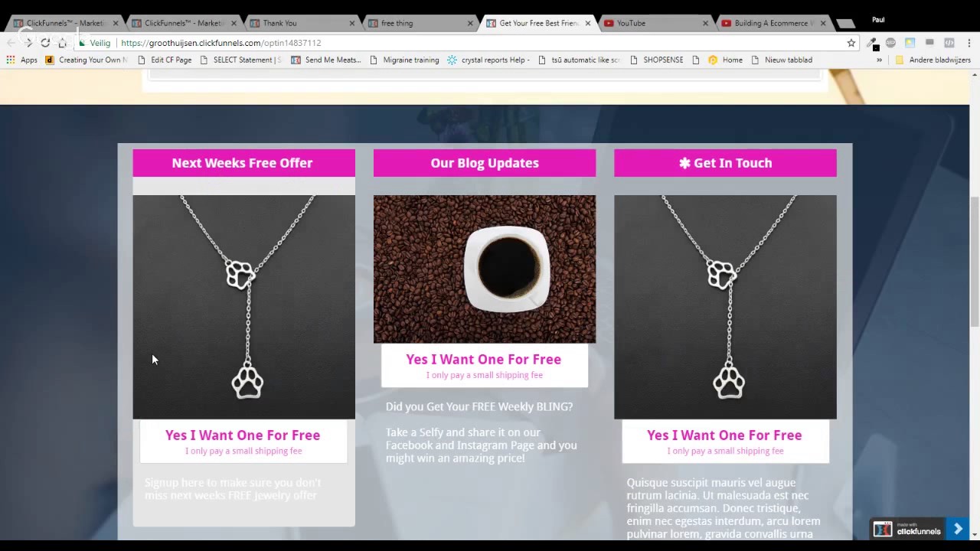Click Yes I Want One under Get In Touch

tap(725, 442)
